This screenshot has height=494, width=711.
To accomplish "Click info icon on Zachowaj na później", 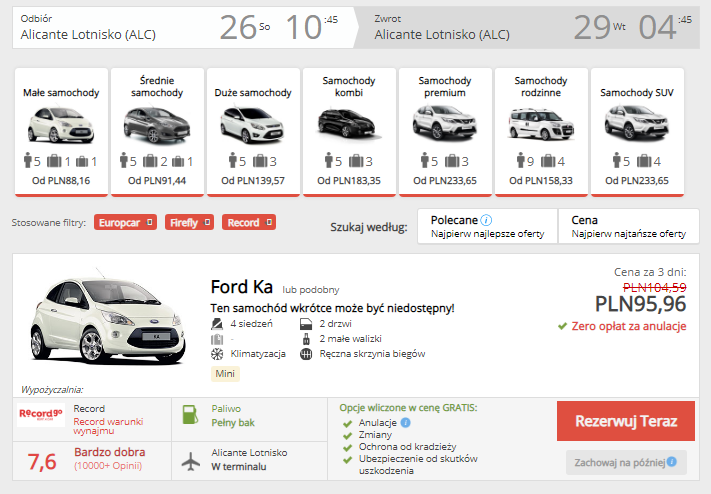I will tap(672, 462).
